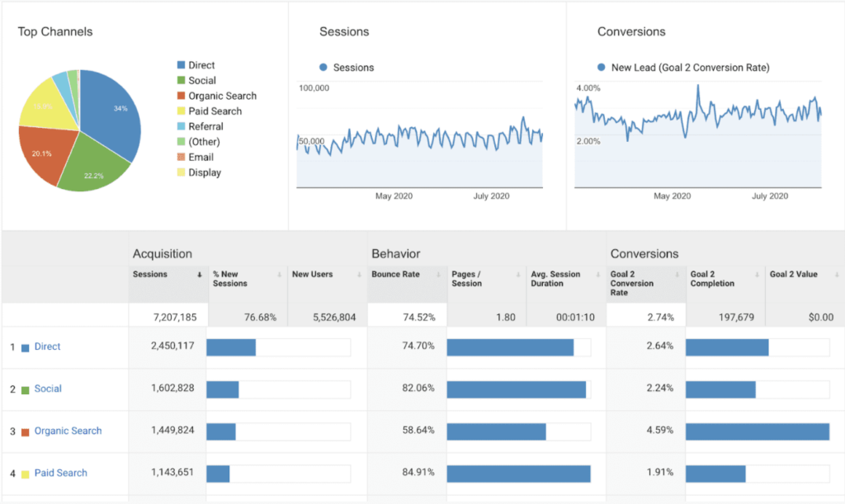Viewport: 845px width, 504px height.
Task: Sort by Avg. Session Duration arrow
Action: tap(601, 275)
